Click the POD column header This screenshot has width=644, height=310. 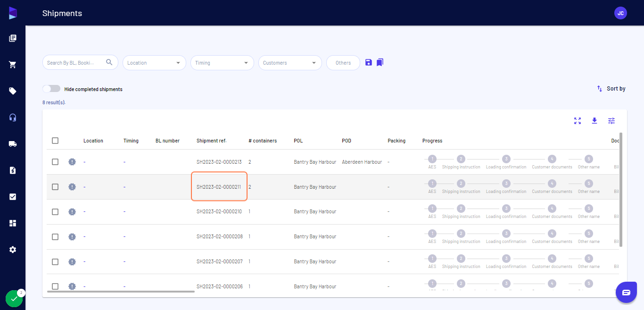347,141
